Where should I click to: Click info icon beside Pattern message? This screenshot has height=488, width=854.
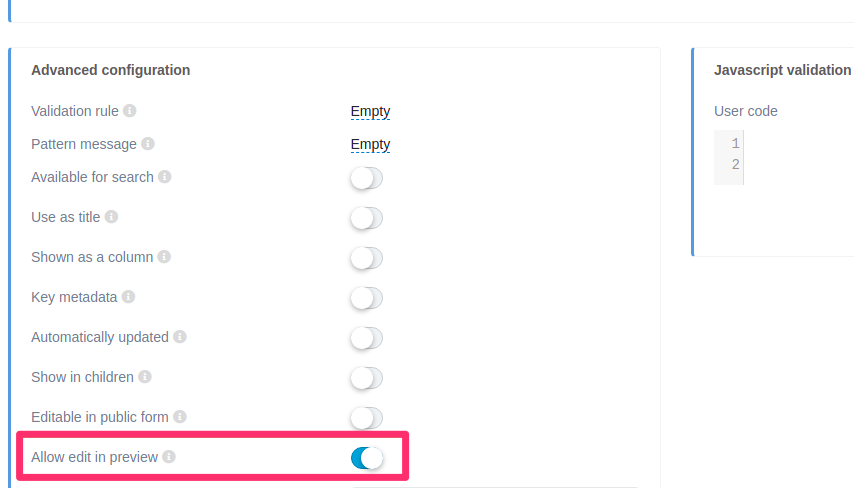[148, 144]
